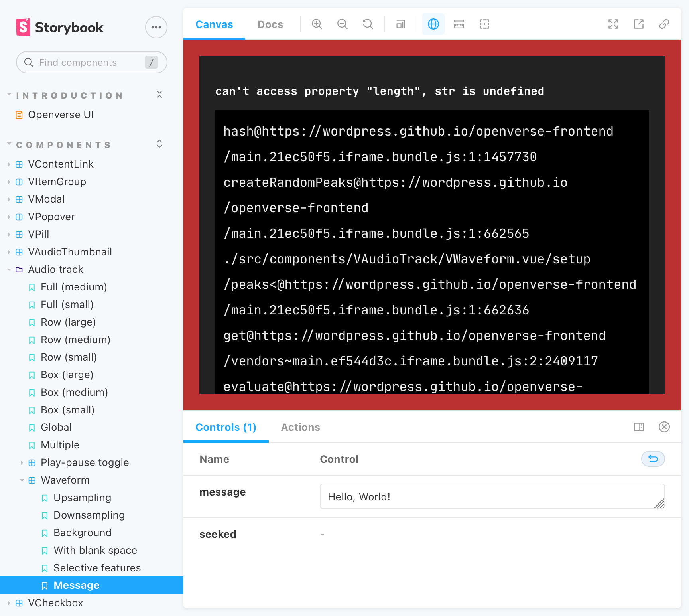Collapse the Waveform component

pyautogui.click(x=65, y=480)
